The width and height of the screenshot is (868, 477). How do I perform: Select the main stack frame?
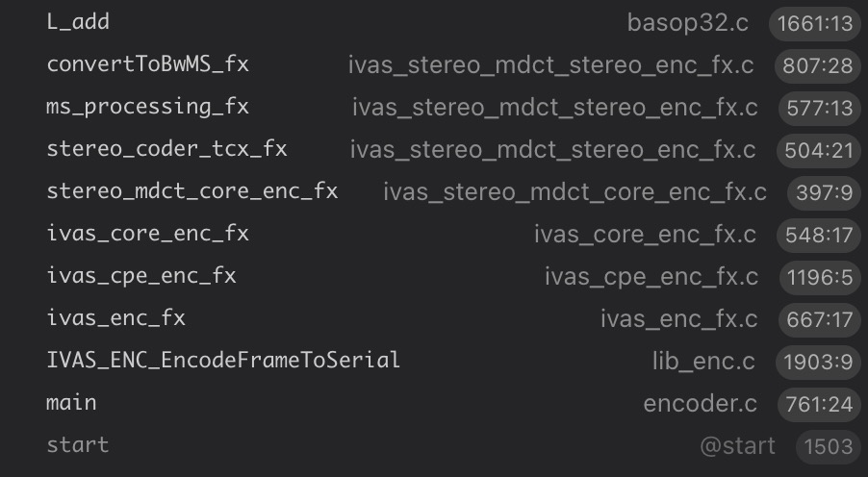(x=72, y=403)
